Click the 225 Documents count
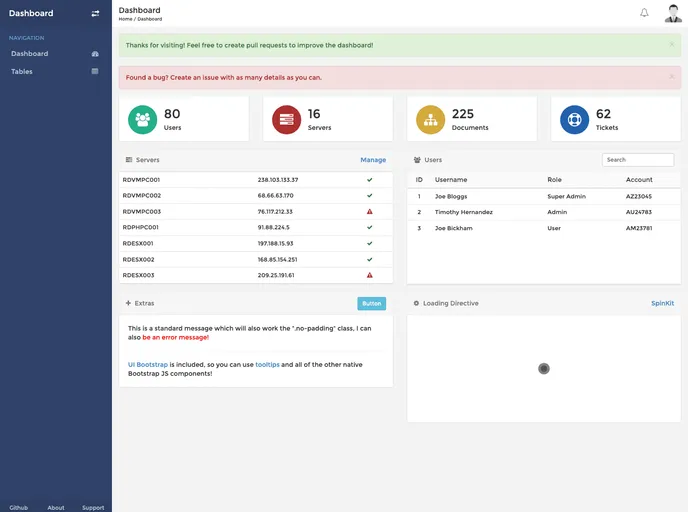 463,114
